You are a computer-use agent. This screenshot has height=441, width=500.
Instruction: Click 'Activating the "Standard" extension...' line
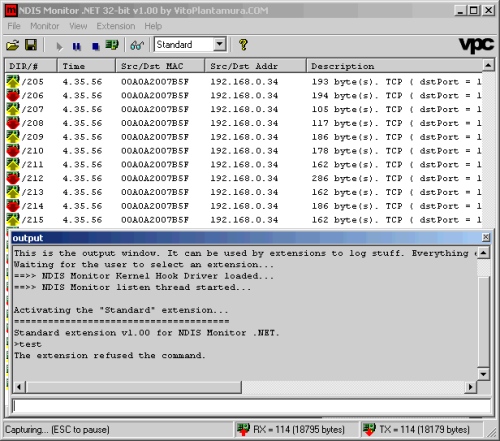[121, 310]
